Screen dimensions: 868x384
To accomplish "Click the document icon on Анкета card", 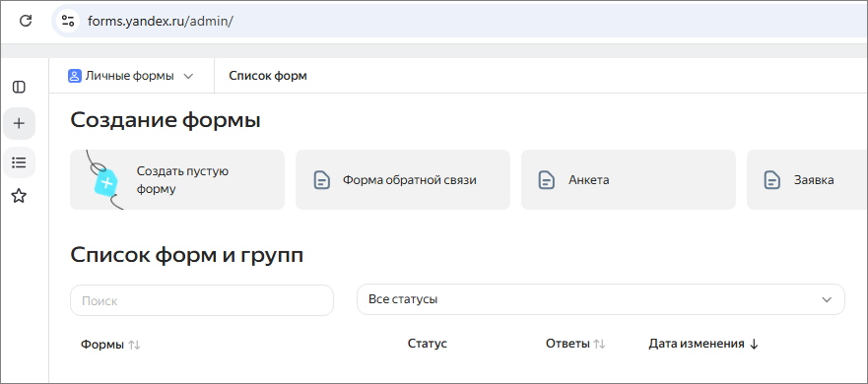I will pos(547,180).
